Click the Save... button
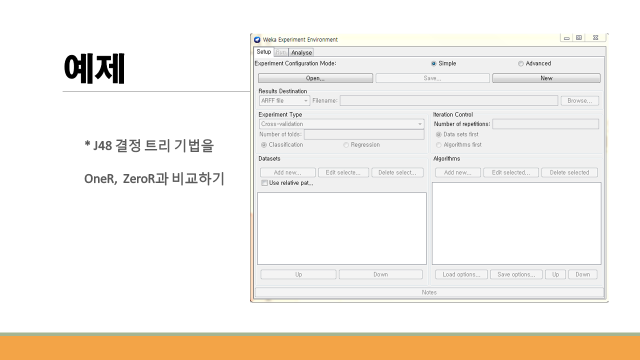Image resolution: width=640 pixels, height=360 pixels. 432,78
